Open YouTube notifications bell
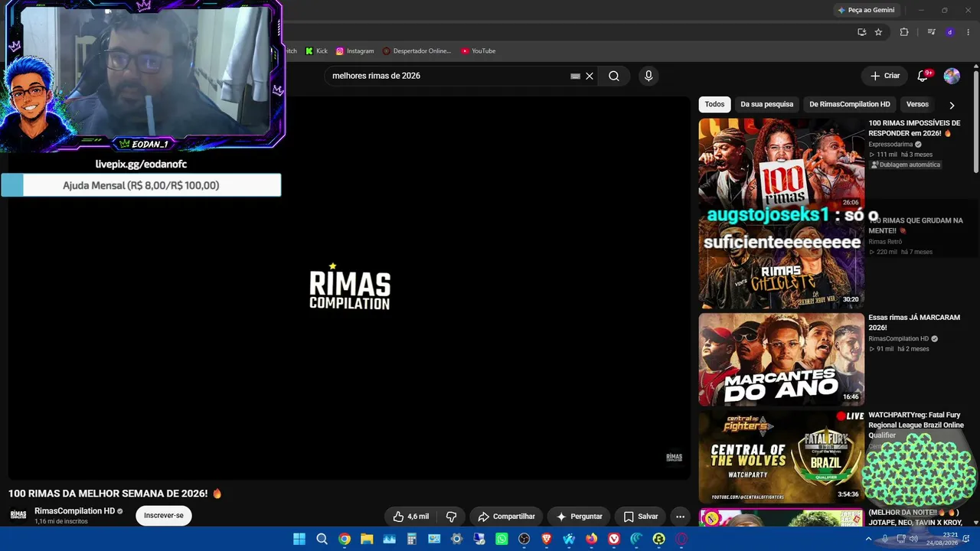This screenshot has width=980, height=551. click(x=923, y=76)
